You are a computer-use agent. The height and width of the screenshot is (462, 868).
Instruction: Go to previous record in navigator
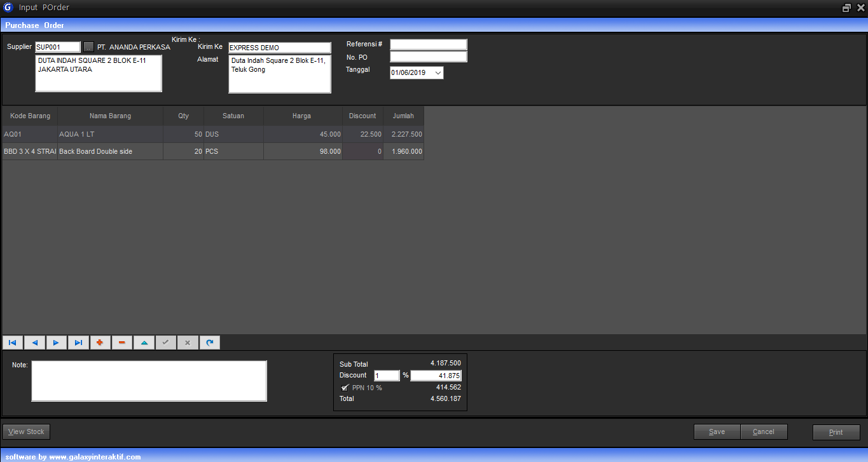click(34, 343)
